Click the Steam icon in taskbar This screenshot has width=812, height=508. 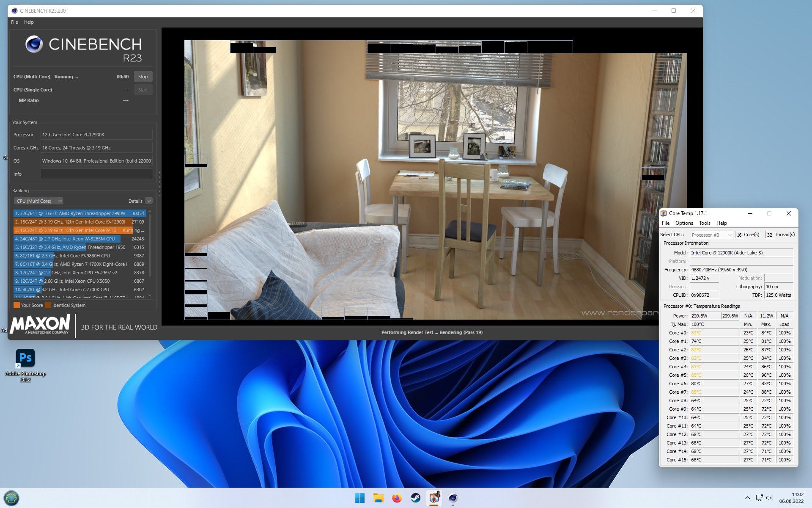coord(416,497)
